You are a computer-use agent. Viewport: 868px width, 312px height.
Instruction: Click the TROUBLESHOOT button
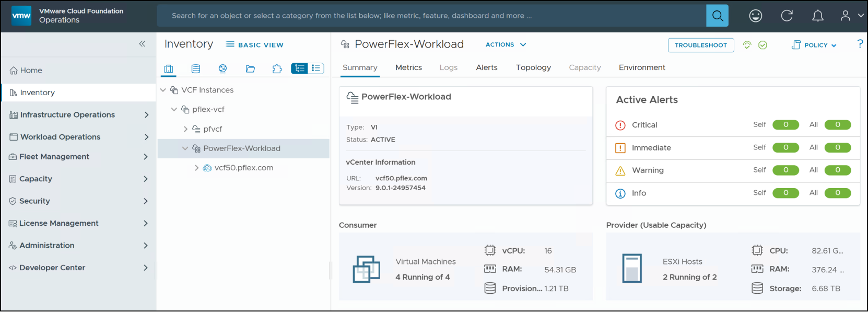(701, 45)
